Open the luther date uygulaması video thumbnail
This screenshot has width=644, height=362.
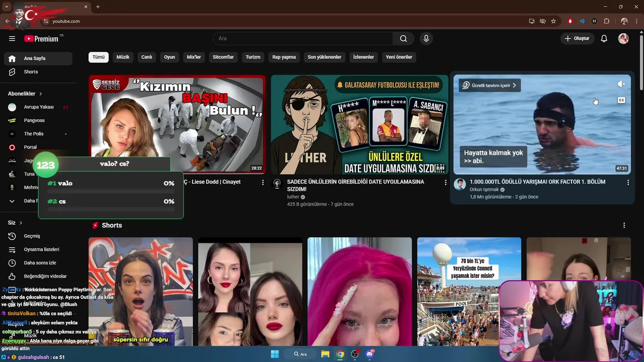pyautogui.click(x=359, y=125)
